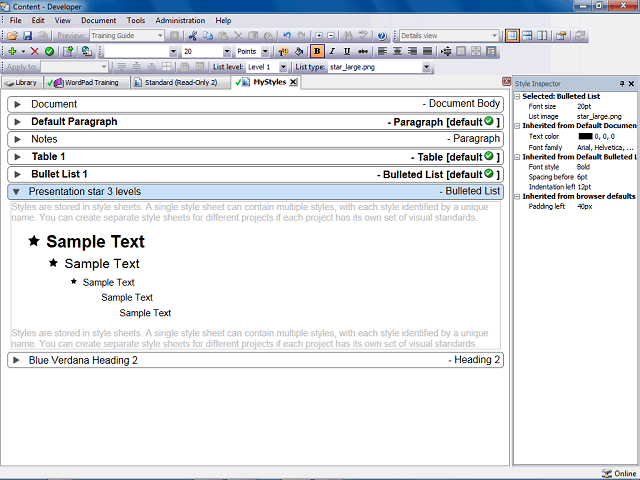Open the indentation and spacing icon
This screenshot has width=640, height=480.
coord(446,51)
